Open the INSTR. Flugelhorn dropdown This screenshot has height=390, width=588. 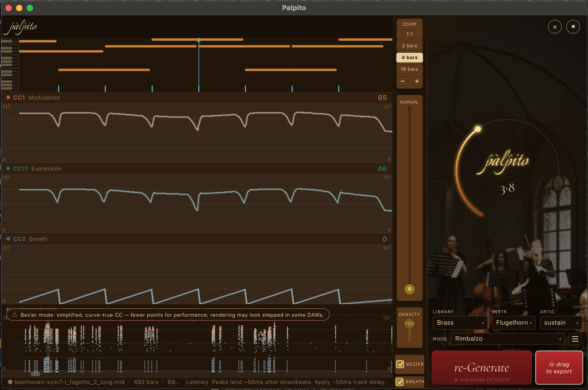coord(514,323)
